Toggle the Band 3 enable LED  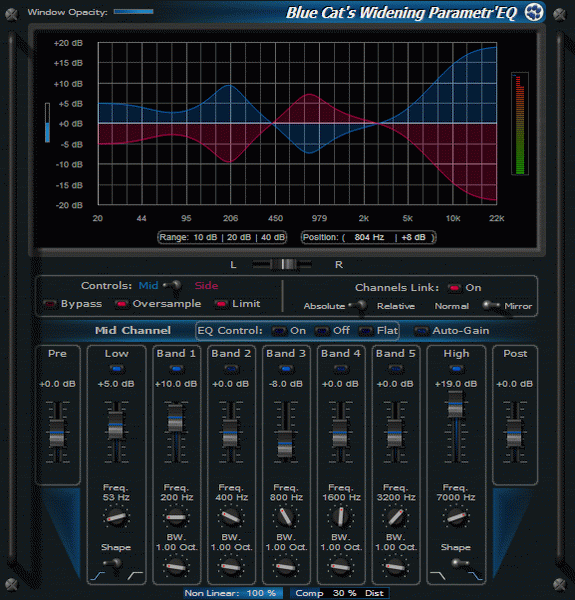[286, 369]
